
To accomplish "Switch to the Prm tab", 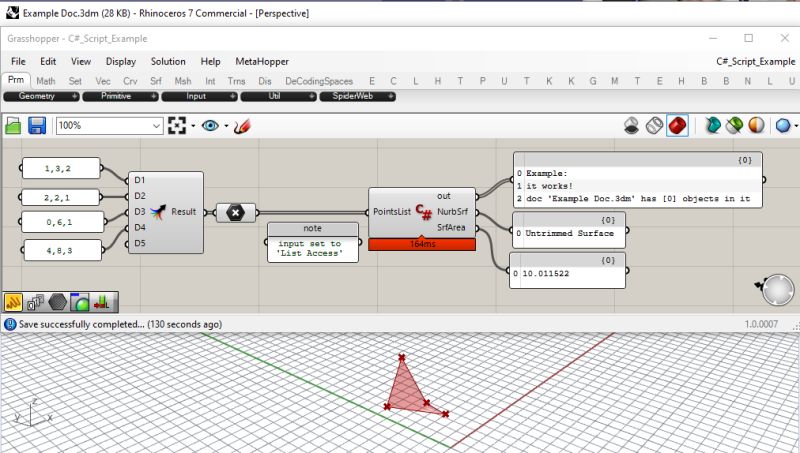I will coord(16,80).
